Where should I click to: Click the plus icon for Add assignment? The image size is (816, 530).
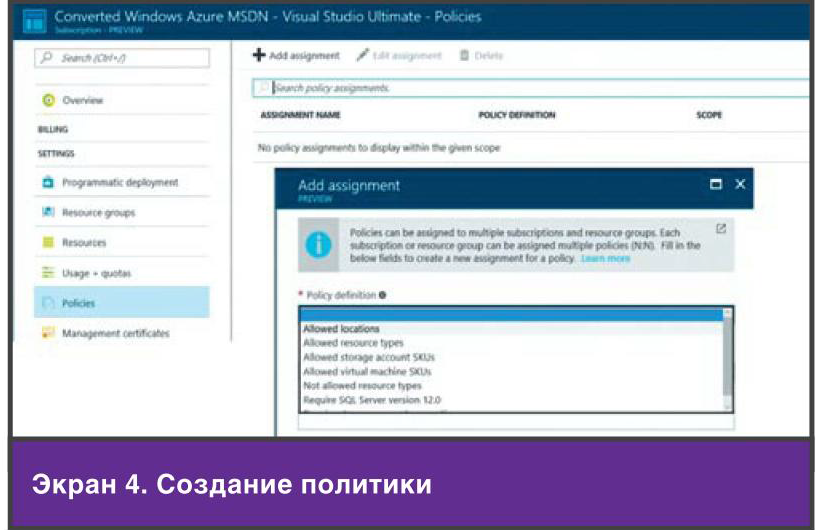259,55
